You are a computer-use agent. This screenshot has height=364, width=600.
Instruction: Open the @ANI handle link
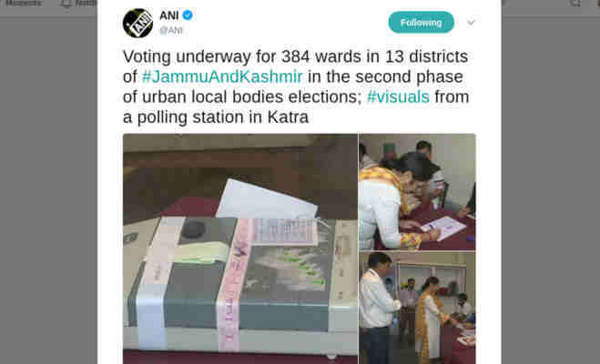coord(170,30)
